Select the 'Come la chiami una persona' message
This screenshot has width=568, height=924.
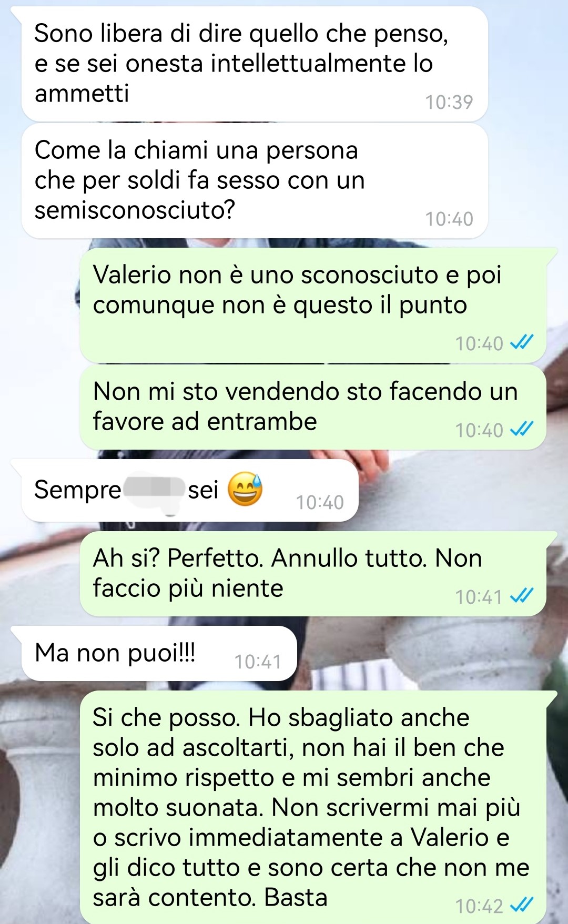pos(255,181)
